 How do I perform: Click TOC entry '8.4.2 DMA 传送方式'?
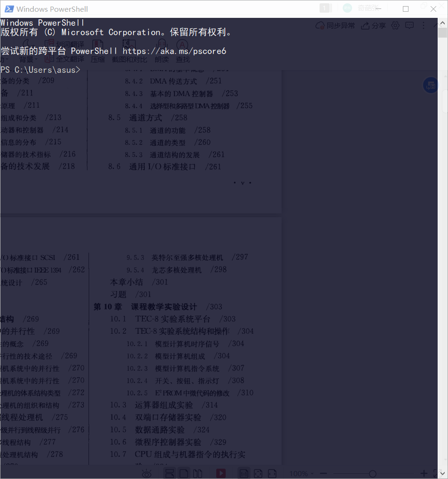173,81
